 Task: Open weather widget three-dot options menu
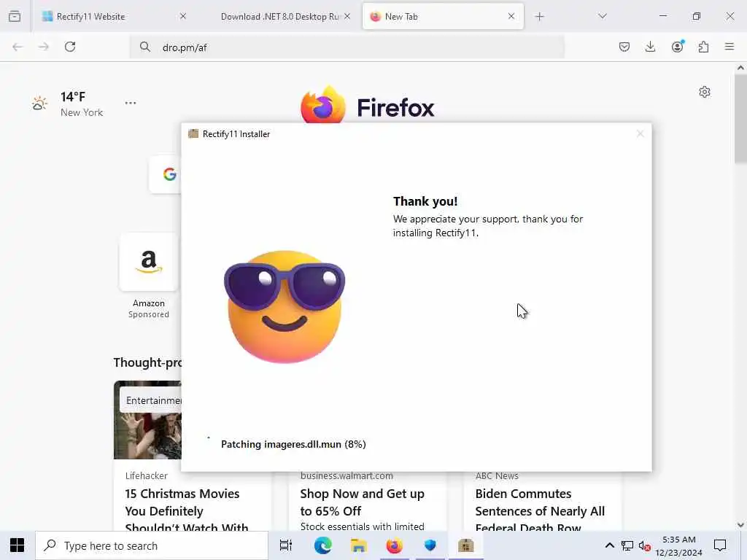pos(131,103)
